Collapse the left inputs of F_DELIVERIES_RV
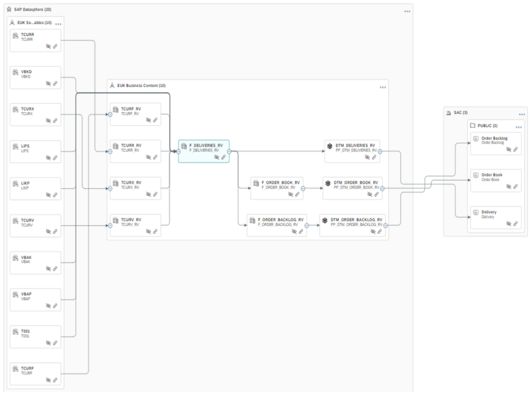Screen dimensions: 532x395 click(x=179, y=151)
